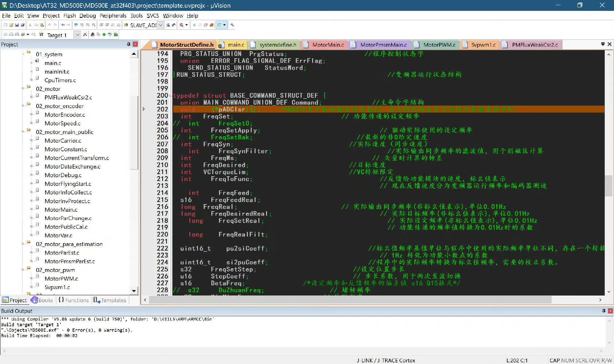This screenshot has width=614, height=364.
Task: Click the Navigate Backwards arrow icon
Action: [x=63, y=25]
